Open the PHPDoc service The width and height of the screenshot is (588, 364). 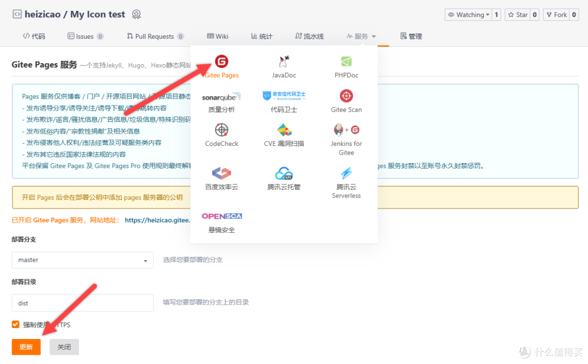point(346,65)
